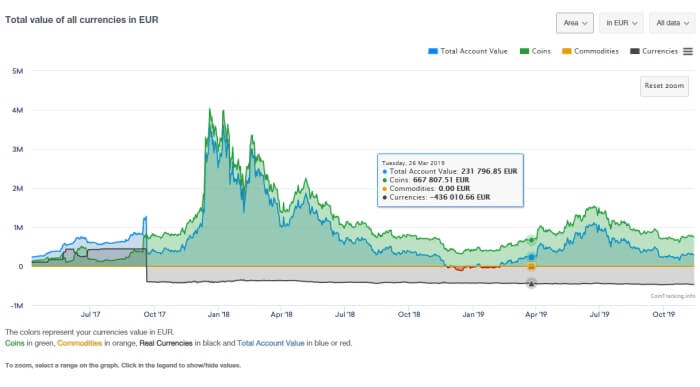Expand the All data range dropdown

[672, 23]
